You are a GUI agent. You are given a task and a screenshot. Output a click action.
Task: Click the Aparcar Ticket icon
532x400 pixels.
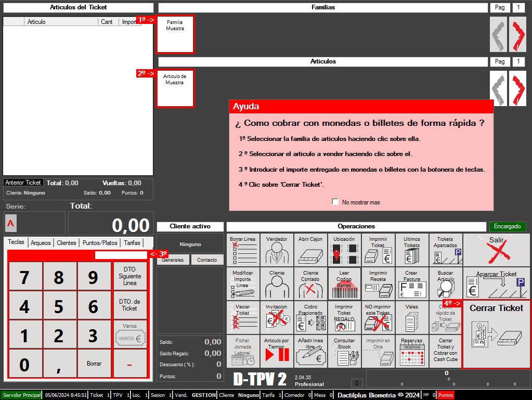(x=496, y=283)
